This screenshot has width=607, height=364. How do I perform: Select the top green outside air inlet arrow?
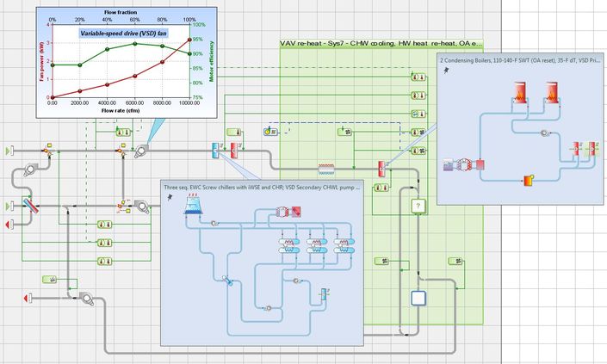coord(9,151)
